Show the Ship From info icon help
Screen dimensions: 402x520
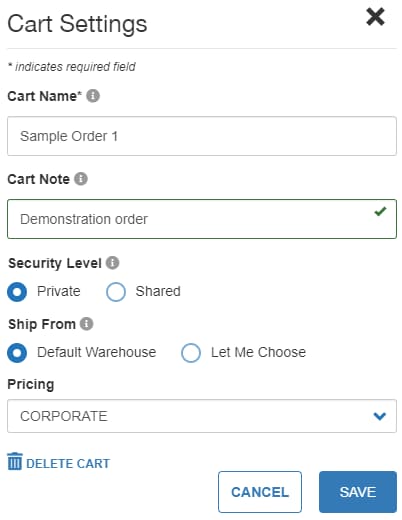[86, 324]
